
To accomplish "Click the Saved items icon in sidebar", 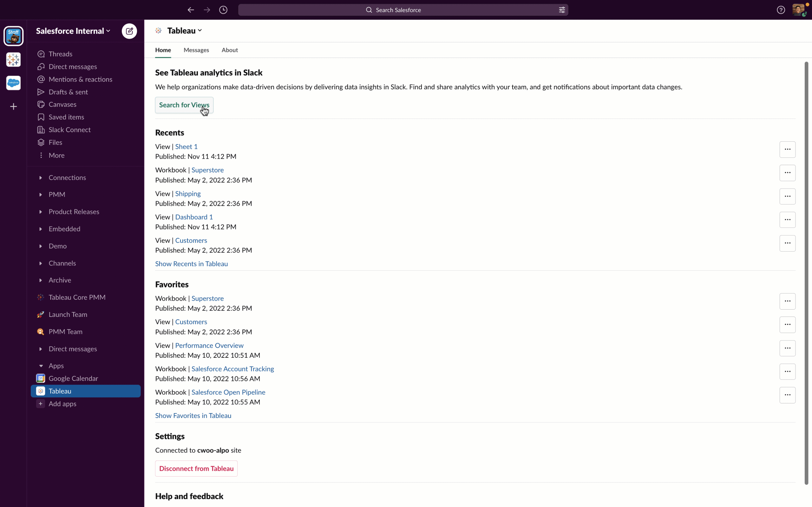I will click(x=41, y=117).
